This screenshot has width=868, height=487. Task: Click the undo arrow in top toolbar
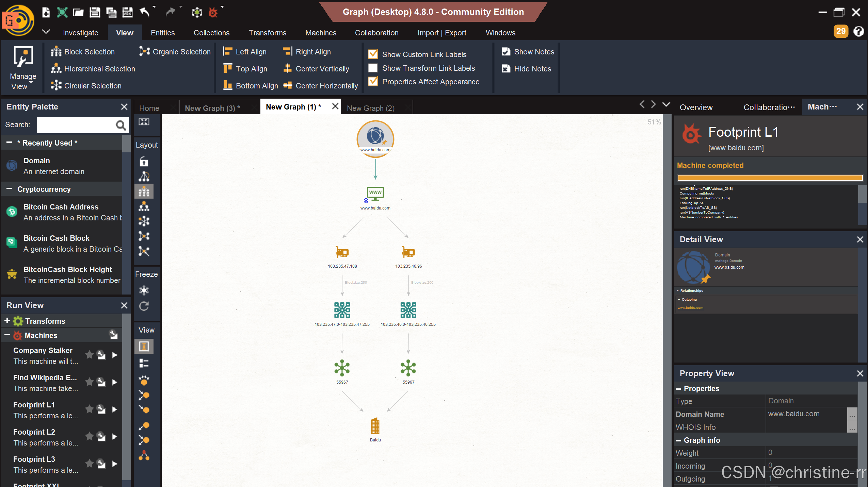(145, 13)
